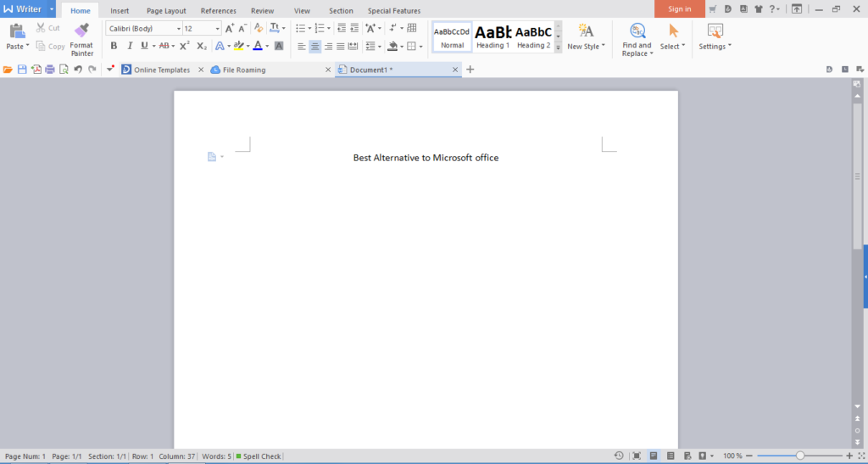
Task: Switch to Print Layout view in status bar
Action: tap(654, 456)
